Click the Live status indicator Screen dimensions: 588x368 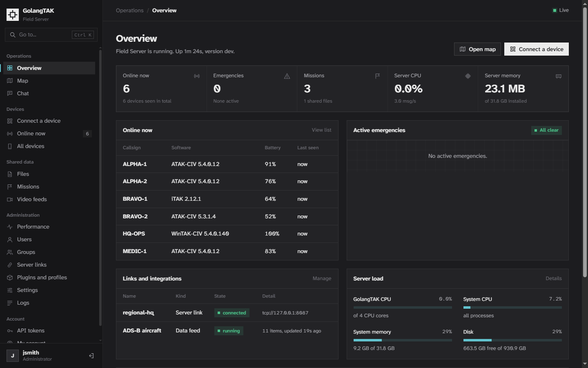[561, 10]
